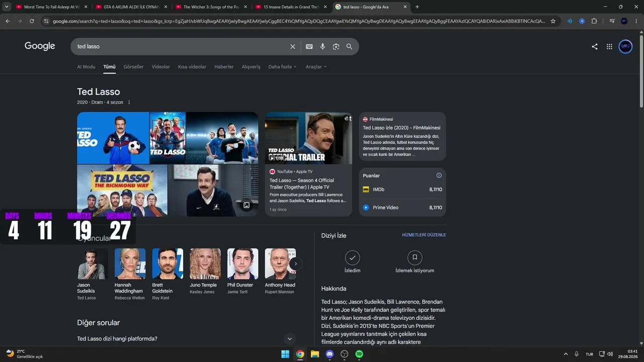The image size is (644, 362).
Task: Bookmark this page with the star icon
Action: click(x=553, y=21)
